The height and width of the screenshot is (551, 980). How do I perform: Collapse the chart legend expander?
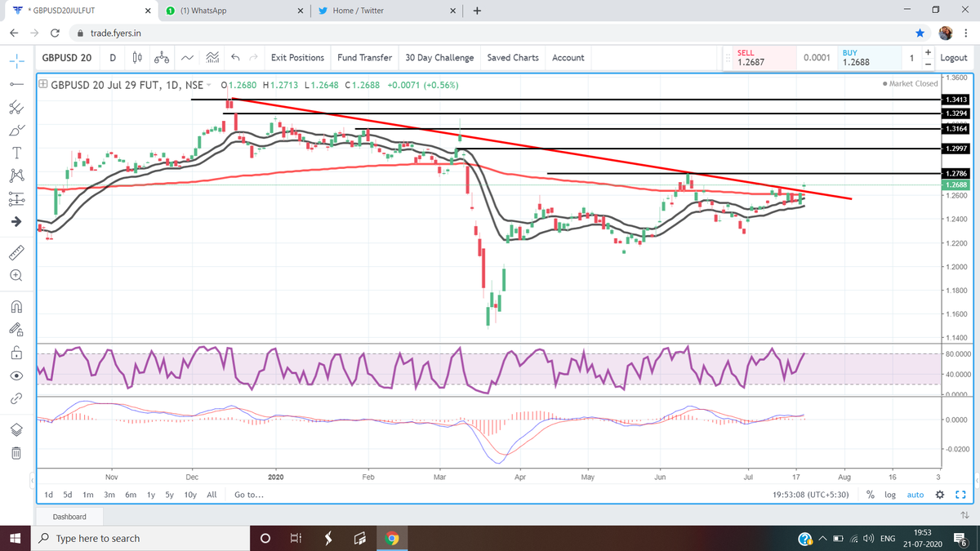point(43,84)
